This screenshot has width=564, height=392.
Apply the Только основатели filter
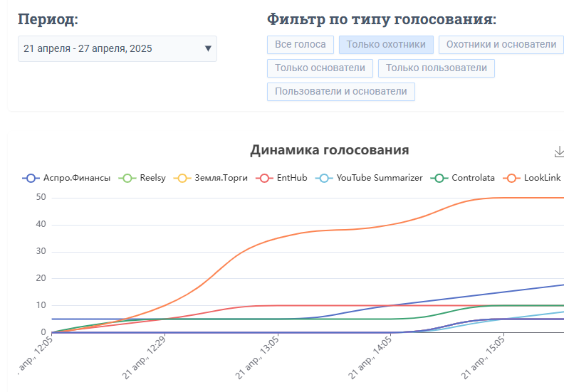click(x=320, y=68)
